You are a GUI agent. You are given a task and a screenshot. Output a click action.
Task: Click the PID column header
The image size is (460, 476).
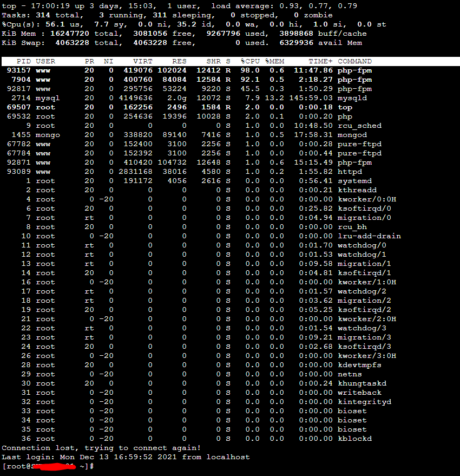click(24, 61)
